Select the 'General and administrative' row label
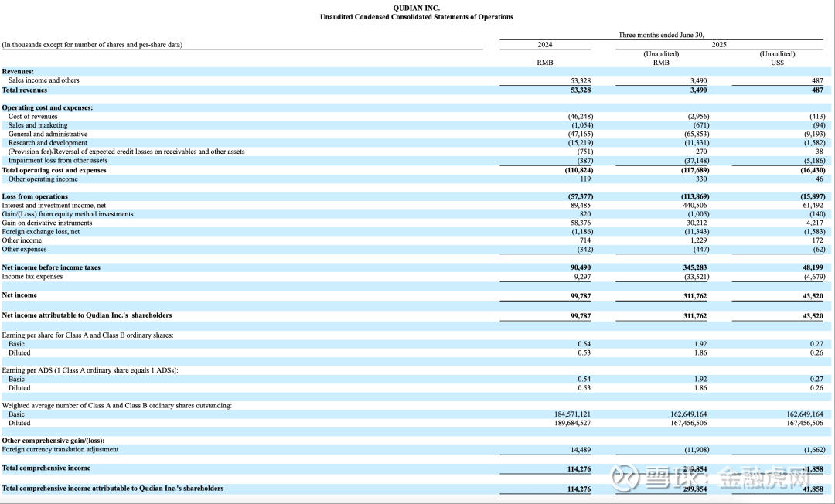This screenshot has width=835, height=504. [x=48, y=134]
